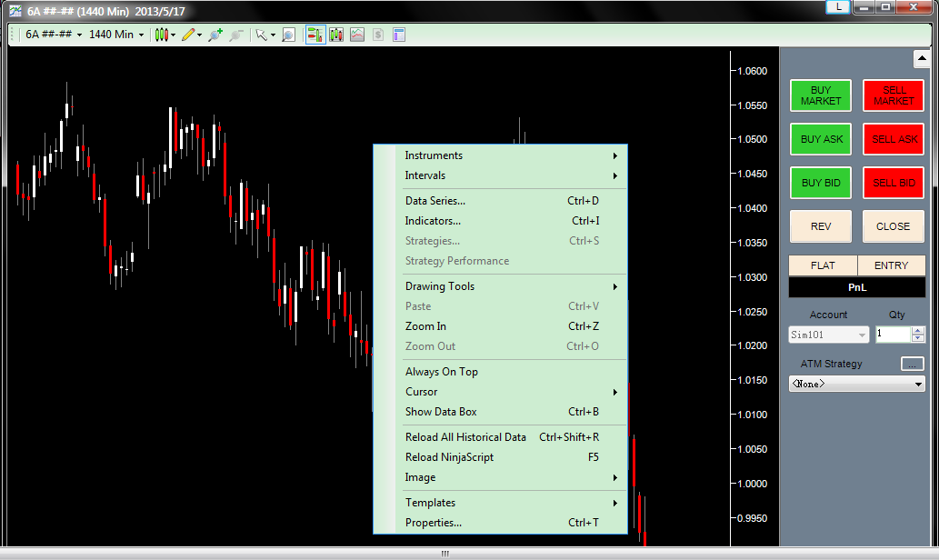The height and width of the screenshot is (560, 939).
Task: Click the zoom in magnifier icon
Action: pyautogui.click(x=215, y=35)
